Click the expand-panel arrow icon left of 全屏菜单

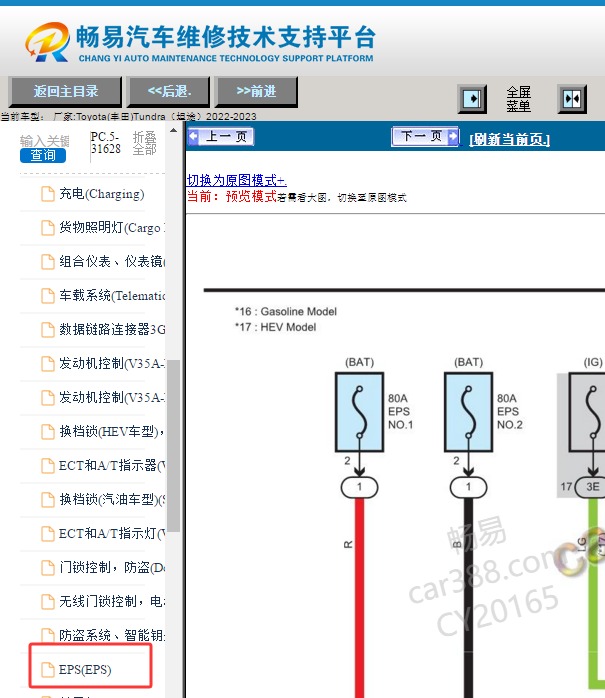[x=472, y=98]
